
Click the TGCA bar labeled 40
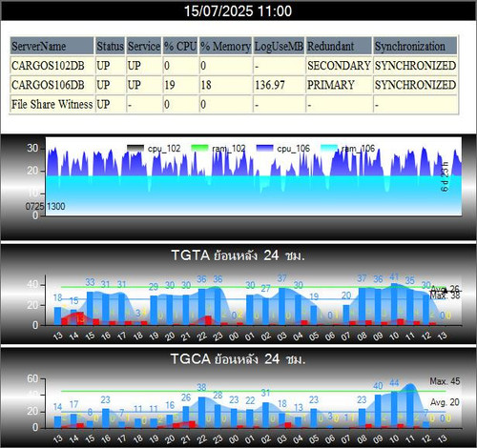click(x=378, y=412)
